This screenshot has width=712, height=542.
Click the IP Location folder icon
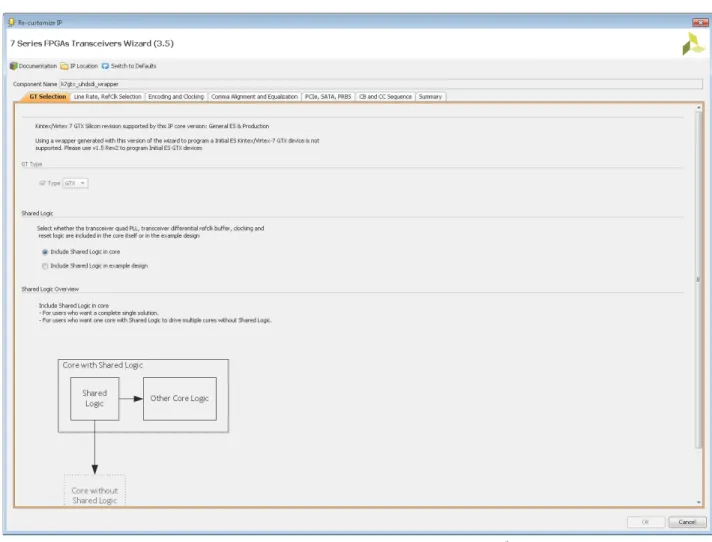(64, 66)
